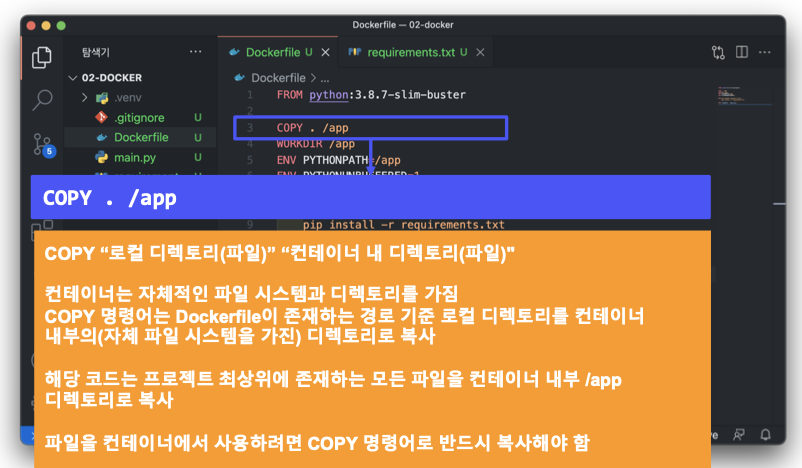The width and height of the screenshot is (802, 468).
Task: Click the Docker whale icon beside Dockerfile in explorer
Action: tap(102, 137)
